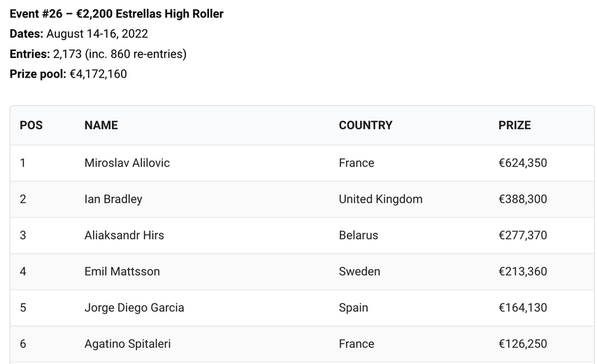Click the COUNTRY column header
The height and width of the screenshot is (364, 597).
pos(366,125)
